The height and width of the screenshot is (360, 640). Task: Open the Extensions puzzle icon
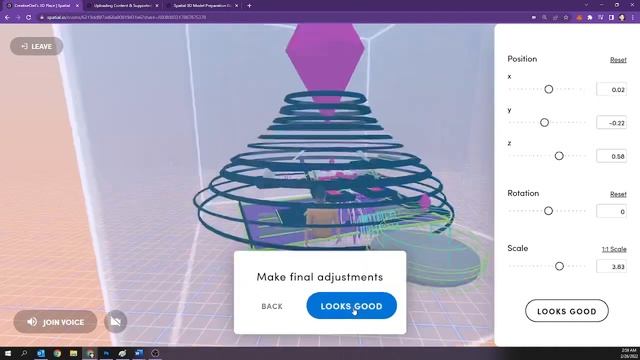pos(590,18)
